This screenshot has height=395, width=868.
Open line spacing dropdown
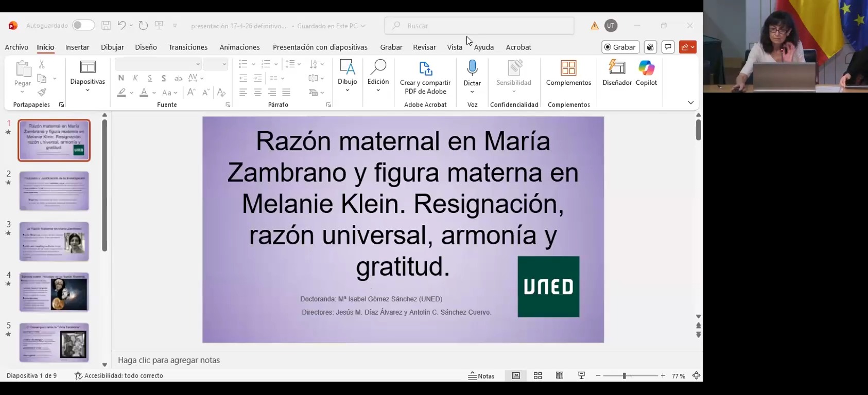coord(293,64)
